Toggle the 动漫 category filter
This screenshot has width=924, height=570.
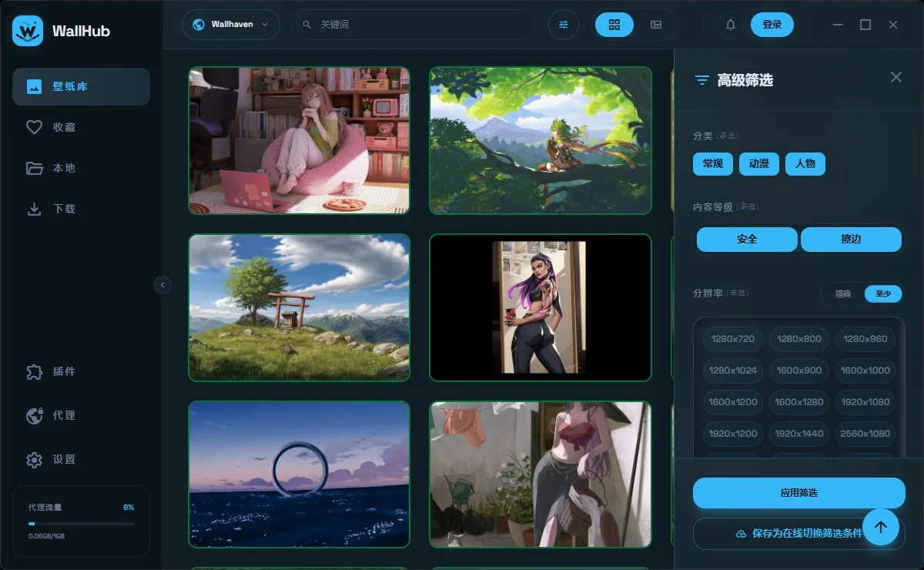pos(759,163)
